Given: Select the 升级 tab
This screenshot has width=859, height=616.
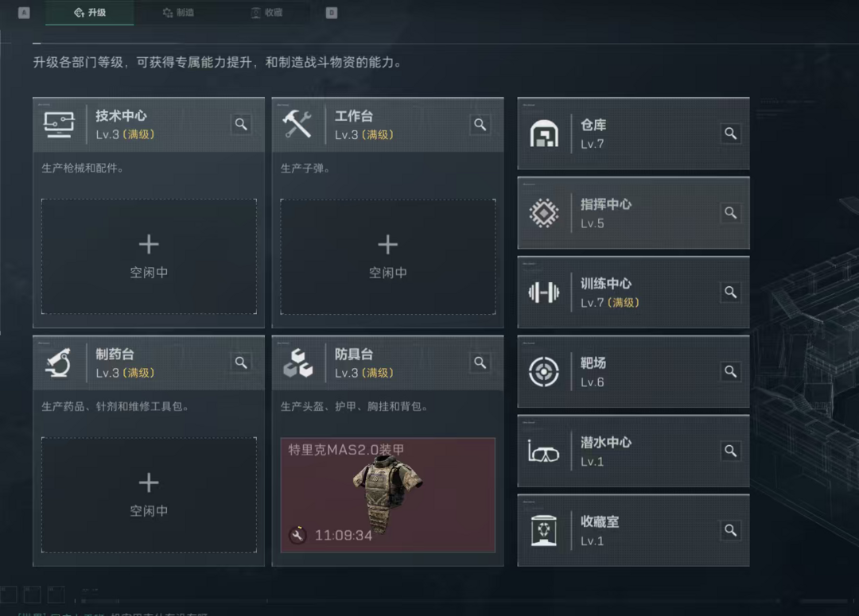Looking at the screenshot, I should (x=90, y=13).
